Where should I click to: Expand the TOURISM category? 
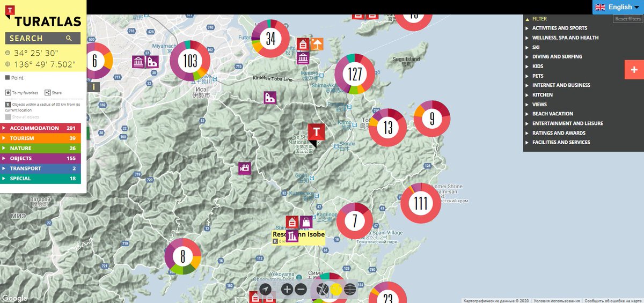[x=41, y=138]
